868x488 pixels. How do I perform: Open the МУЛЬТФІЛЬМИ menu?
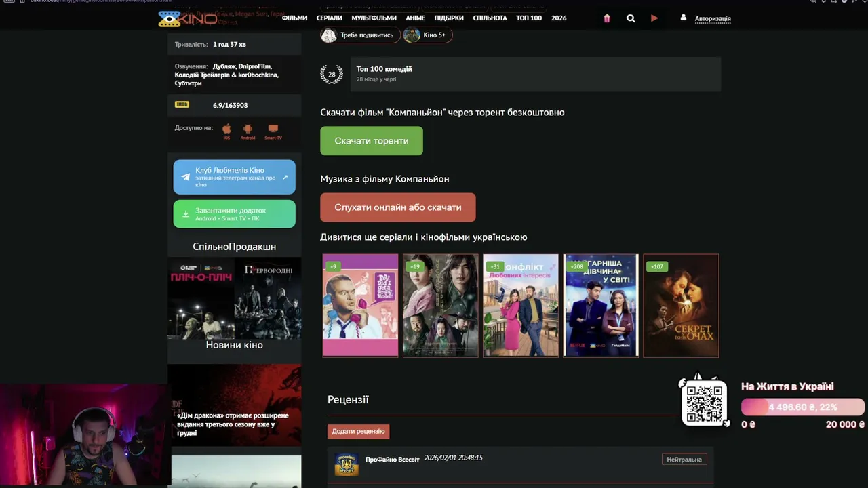tap(374, 18)
